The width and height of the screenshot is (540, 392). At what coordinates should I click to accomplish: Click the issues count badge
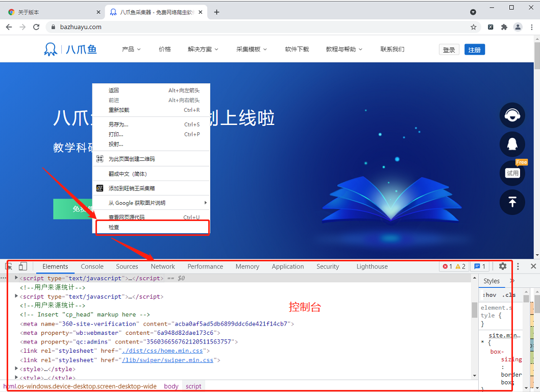[x=480, y=266]
